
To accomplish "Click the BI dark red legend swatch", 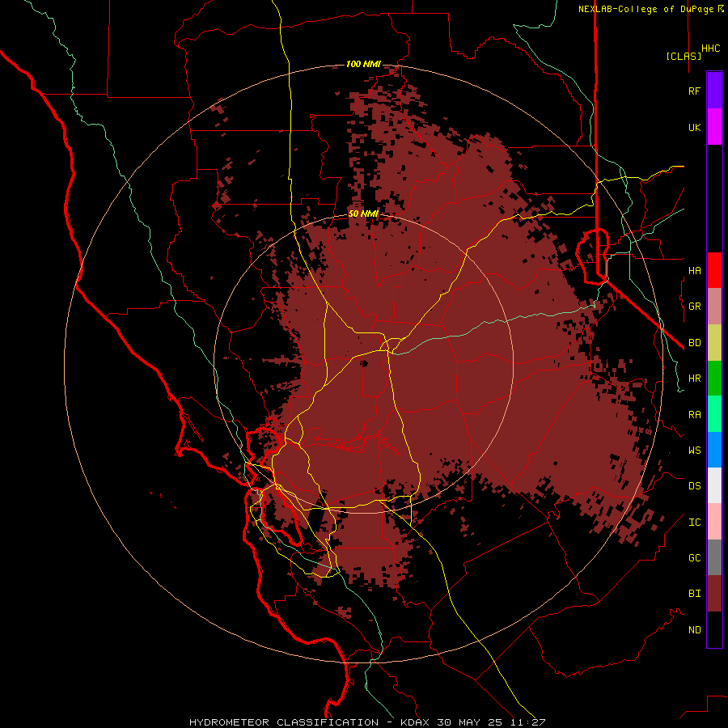I will pos(714,594).
